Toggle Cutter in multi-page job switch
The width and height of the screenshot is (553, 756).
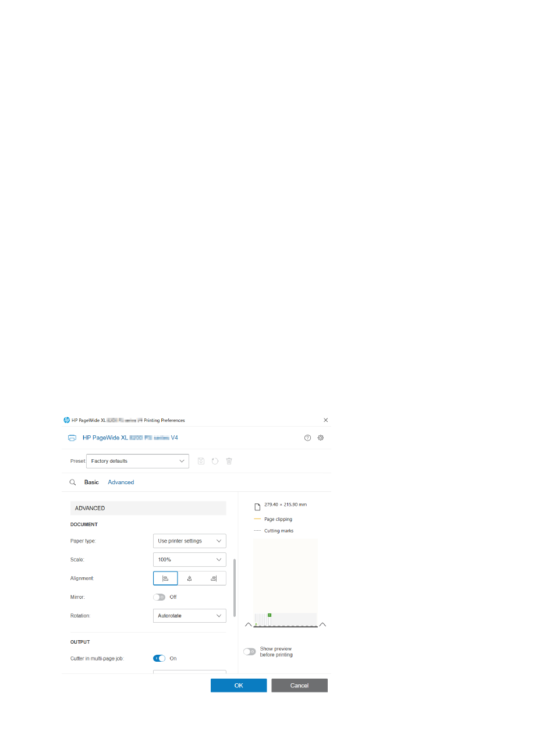(159, 659)
